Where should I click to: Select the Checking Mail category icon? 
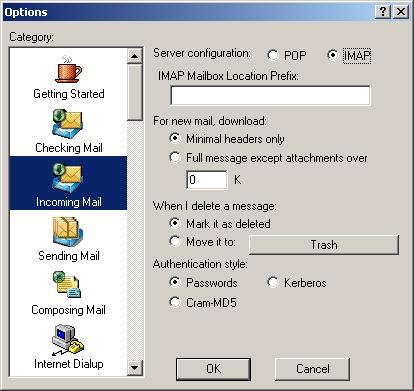pos(67,124)
